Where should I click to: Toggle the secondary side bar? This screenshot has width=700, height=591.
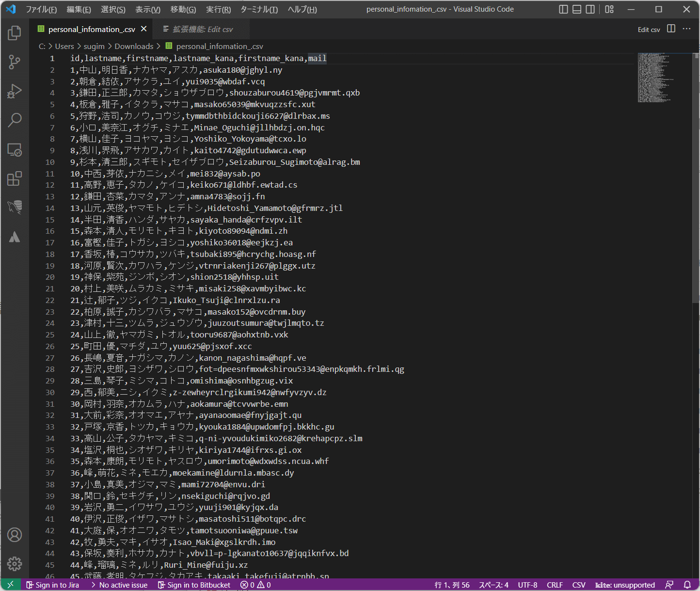(590, 9)
